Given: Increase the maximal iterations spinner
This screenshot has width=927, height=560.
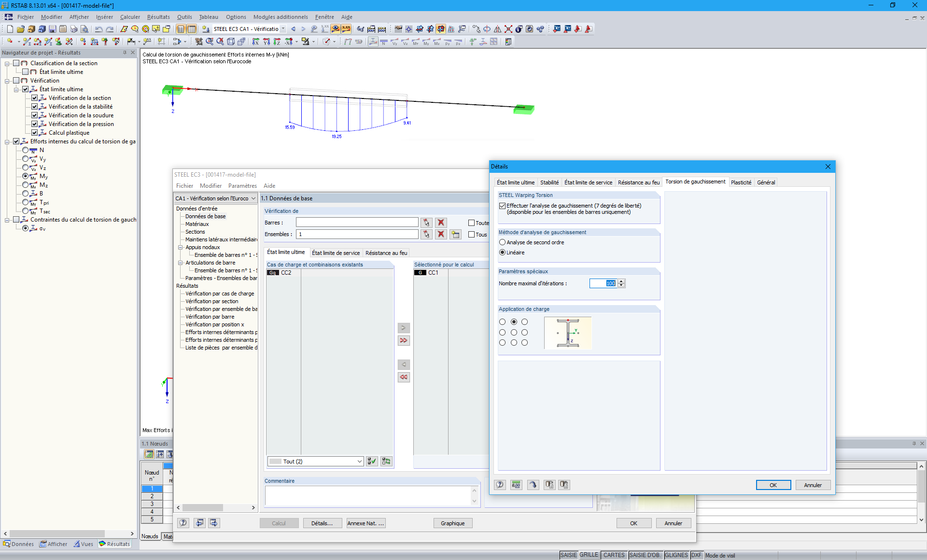Looking at the screenshot, I should pyautogui.click(x=621, y=281).
